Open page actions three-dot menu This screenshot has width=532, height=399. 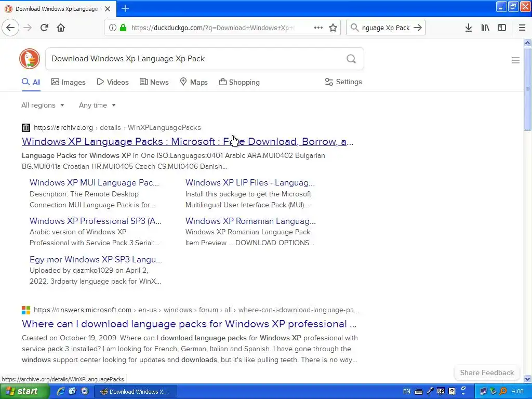(318, 28)
